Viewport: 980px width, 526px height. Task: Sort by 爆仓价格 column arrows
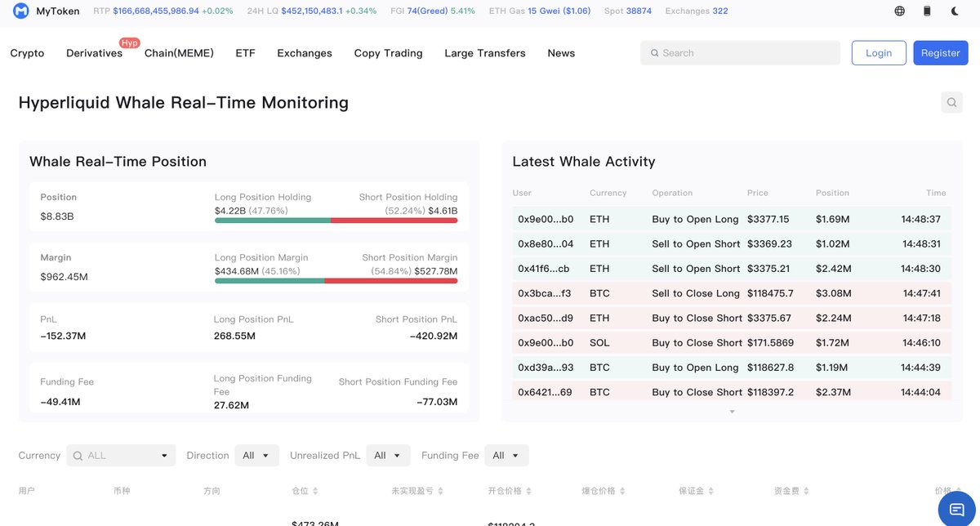pyautogui.click(x=622, y=491)
